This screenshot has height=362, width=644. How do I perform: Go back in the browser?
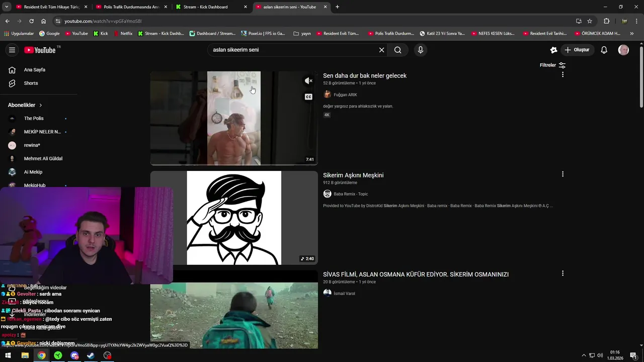tap(7, 21)
